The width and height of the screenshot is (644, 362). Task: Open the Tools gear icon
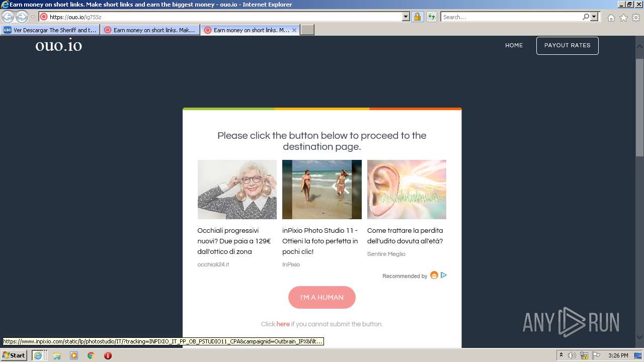tap(636, 18)
